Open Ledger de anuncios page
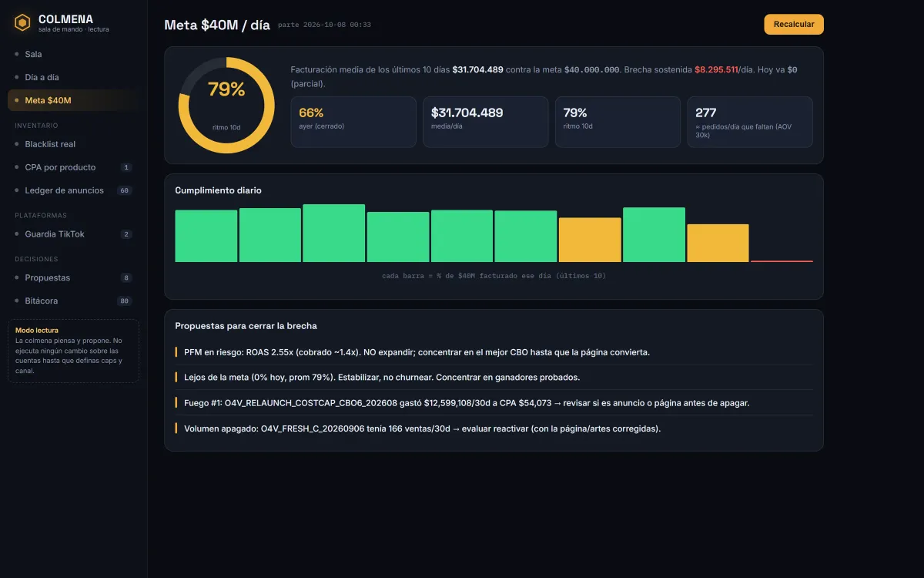This screenshot has width=924, height=578. (73, 190)
